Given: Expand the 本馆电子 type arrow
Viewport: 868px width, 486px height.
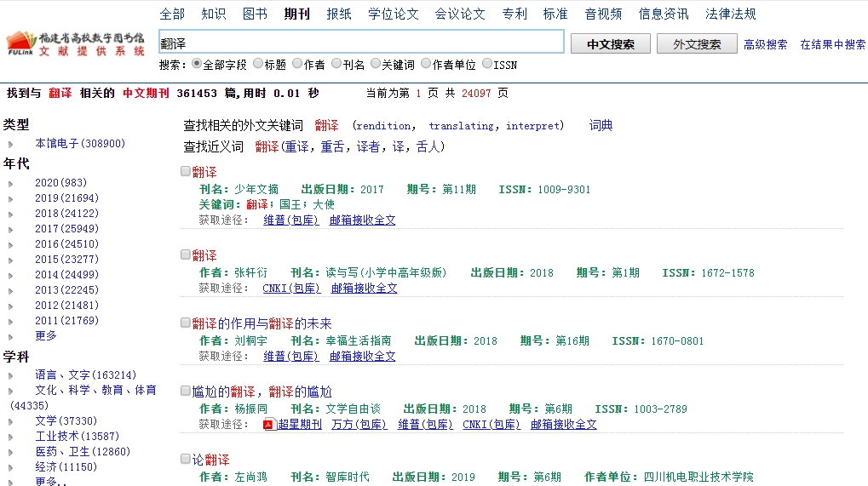Looking at the screenshot, I should pyautogui.click(x=11, y=144).
